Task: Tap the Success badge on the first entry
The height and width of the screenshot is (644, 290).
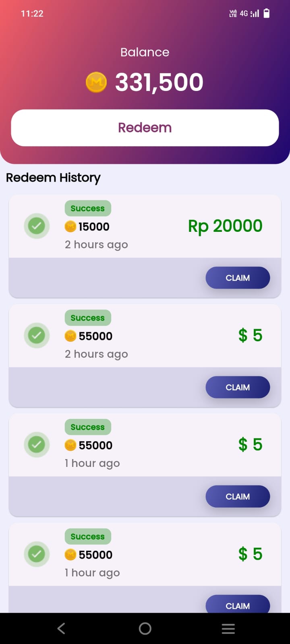Action: tap(88, 208)
